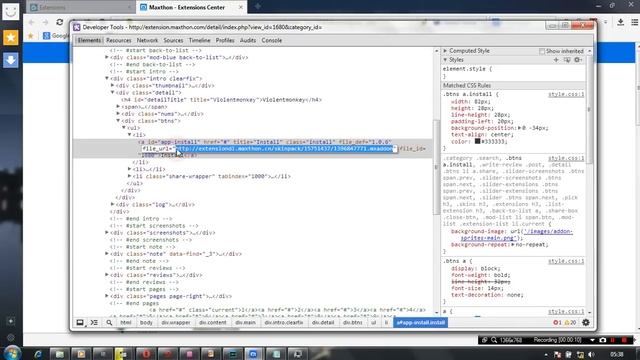Viewport: 640px width, 360px height.
Task: Open Windows Start button
Action: [12, 353]
